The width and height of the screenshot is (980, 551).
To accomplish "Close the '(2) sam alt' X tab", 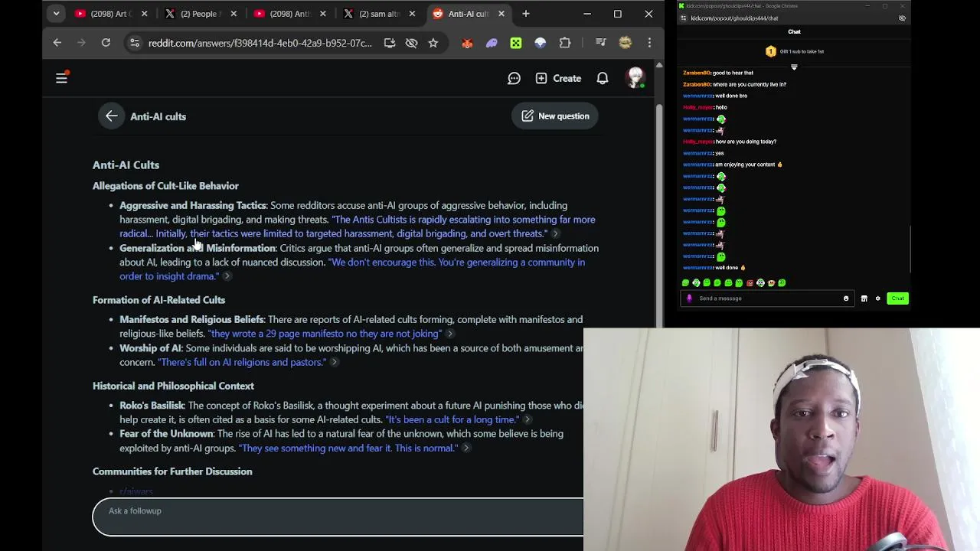I will click(x=413, y=14).
